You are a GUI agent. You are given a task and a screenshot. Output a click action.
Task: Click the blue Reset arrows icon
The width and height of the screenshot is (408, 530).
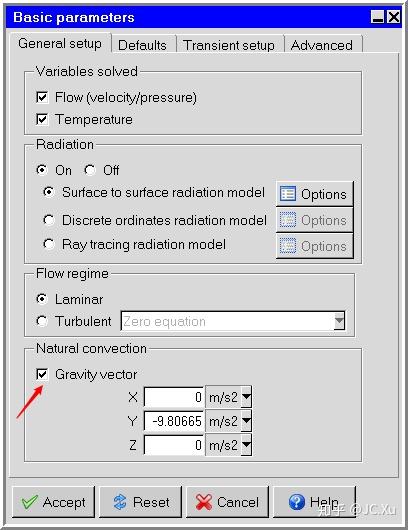pos(120,502)
